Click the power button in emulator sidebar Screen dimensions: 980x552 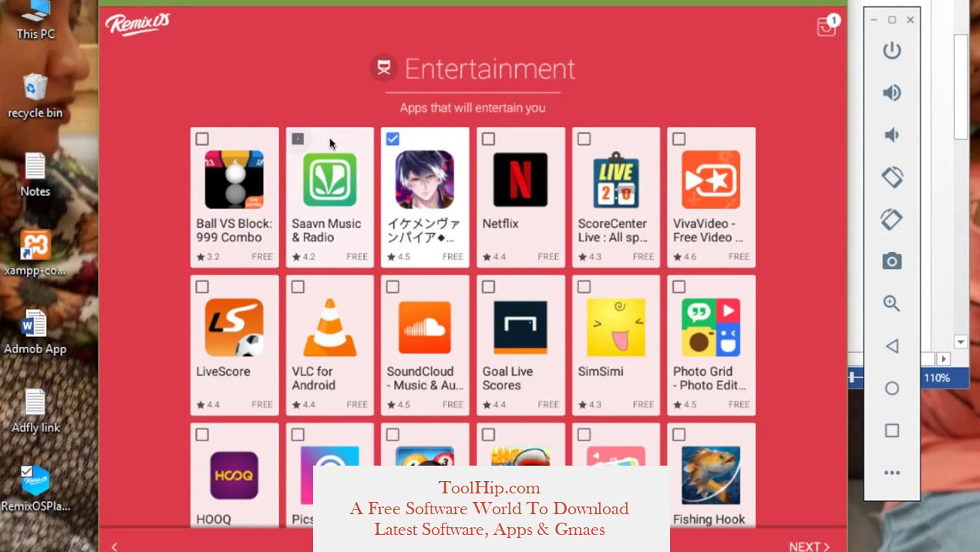coord(892,51)
